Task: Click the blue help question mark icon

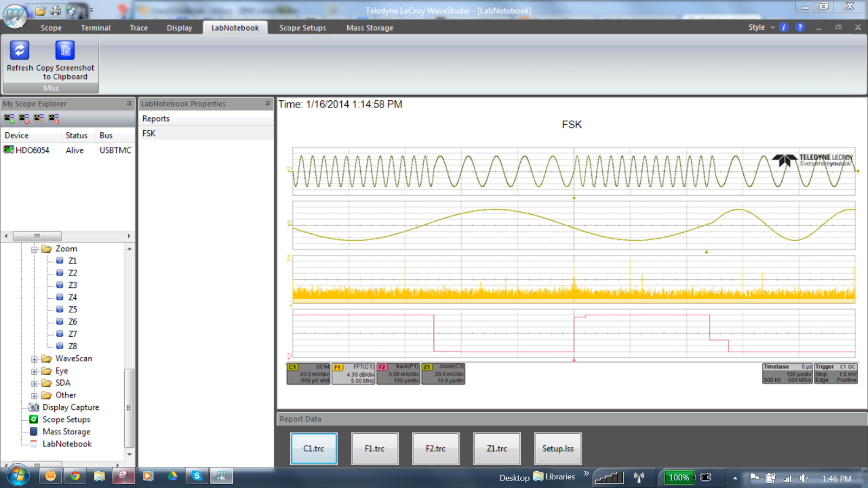Action: pos(800,27)
